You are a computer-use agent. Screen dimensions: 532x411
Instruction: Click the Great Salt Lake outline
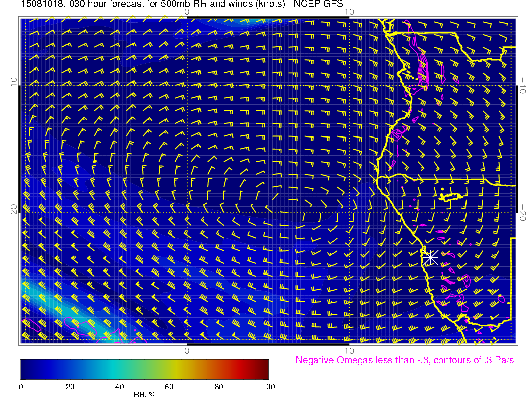tap(451, 197)
